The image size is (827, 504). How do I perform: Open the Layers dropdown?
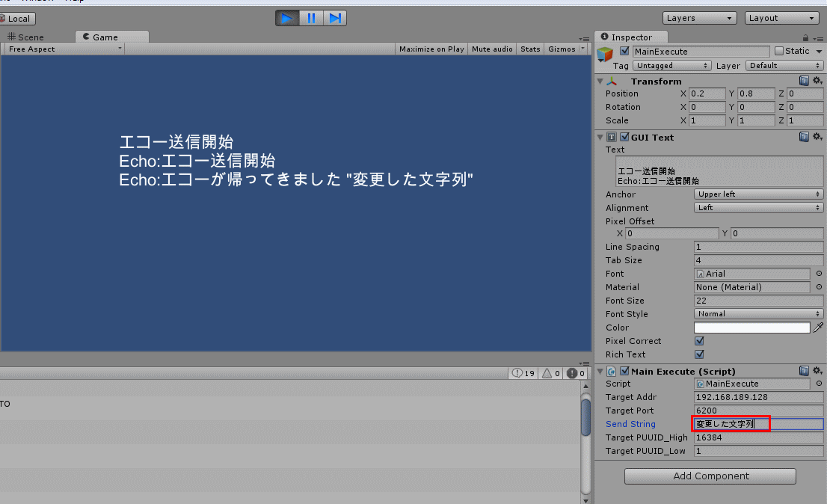tap(699, 18)
